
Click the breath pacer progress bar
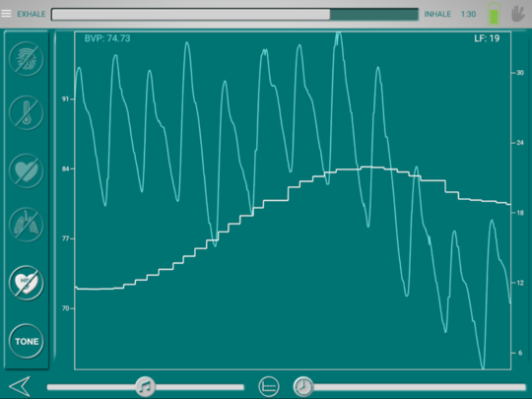(234, 14)
